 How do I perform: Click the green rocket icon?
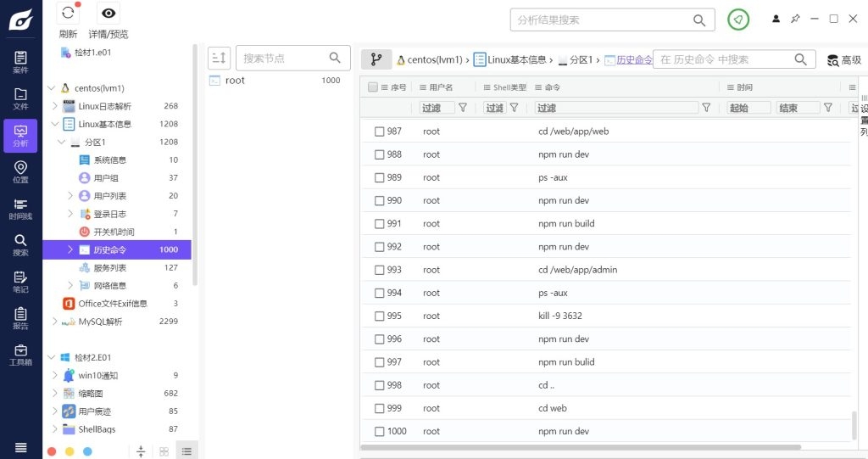[737, 20]
